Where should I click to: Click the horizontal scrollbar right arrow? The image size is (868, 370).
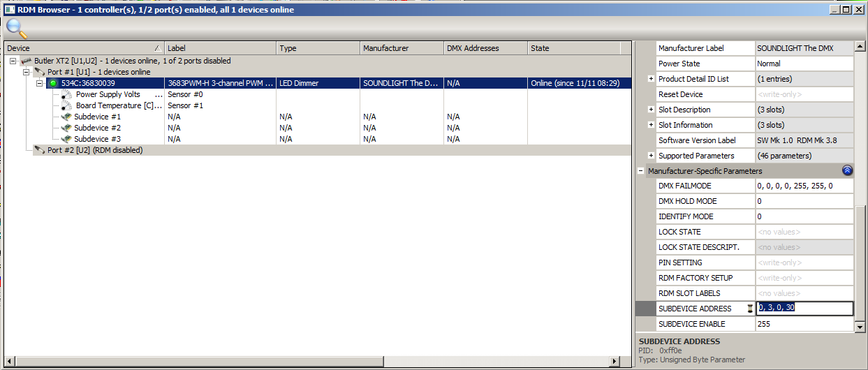615,361
